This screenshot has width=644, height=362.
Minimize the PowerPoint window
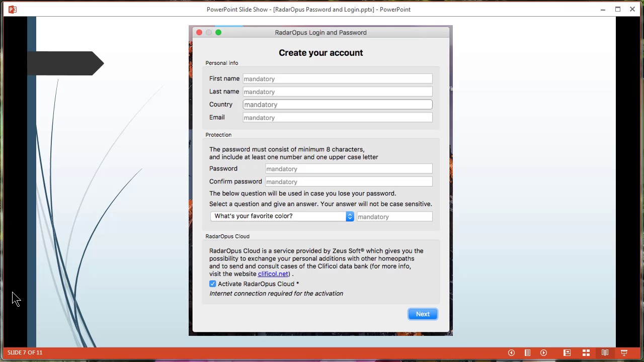(603, 9)
